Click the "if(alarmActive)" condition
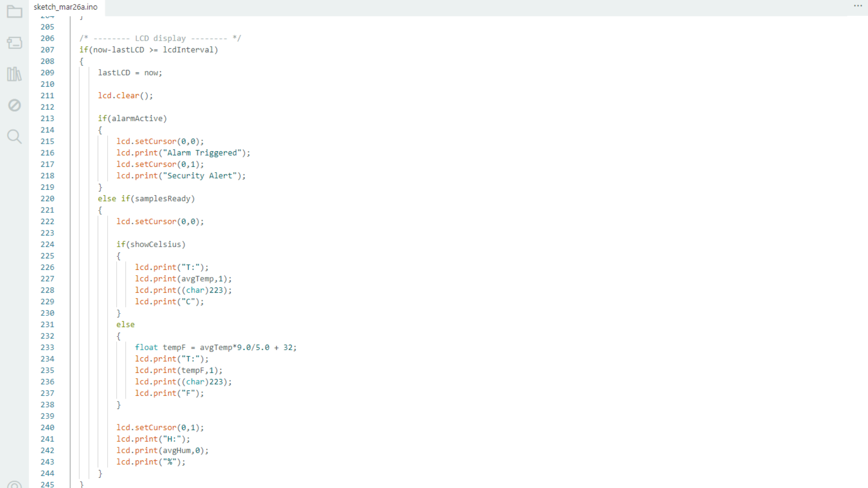This screenshot has width=868, height=488. click(132, 118)
